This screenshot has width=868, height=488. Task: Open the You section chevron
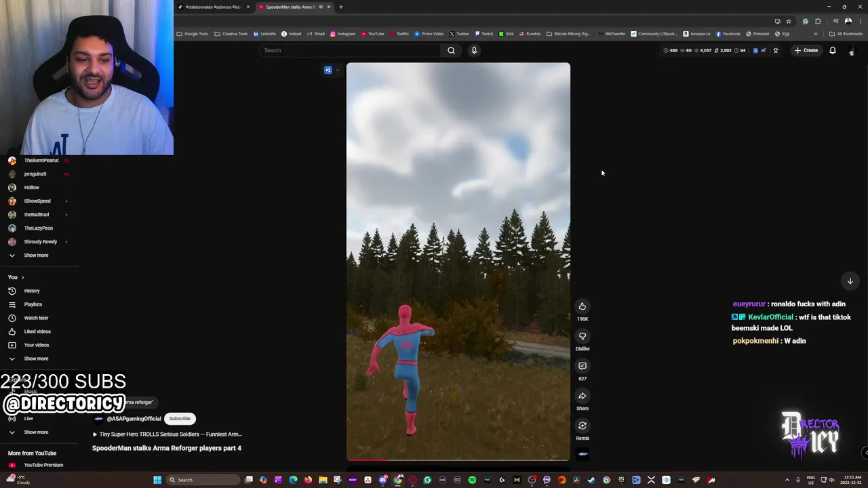tap(22, 277)
